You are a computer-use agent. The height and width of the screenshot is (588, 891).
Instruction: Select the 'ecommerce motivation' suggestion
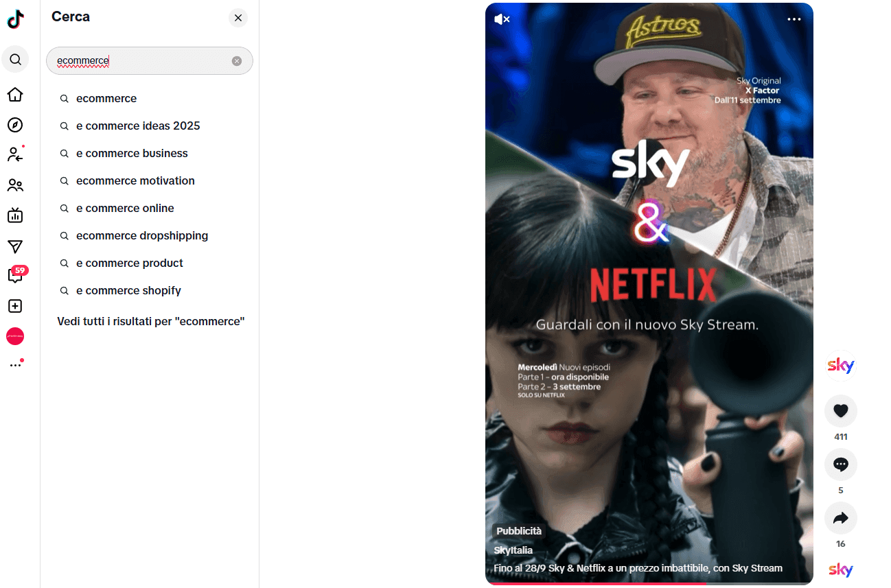point(150,181)
